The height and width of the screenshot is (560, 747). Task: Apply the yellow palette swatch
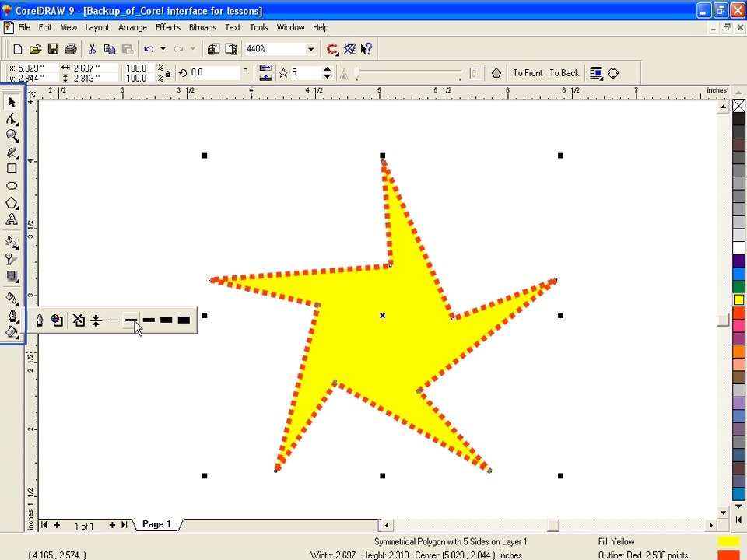(x=739, y=299)
